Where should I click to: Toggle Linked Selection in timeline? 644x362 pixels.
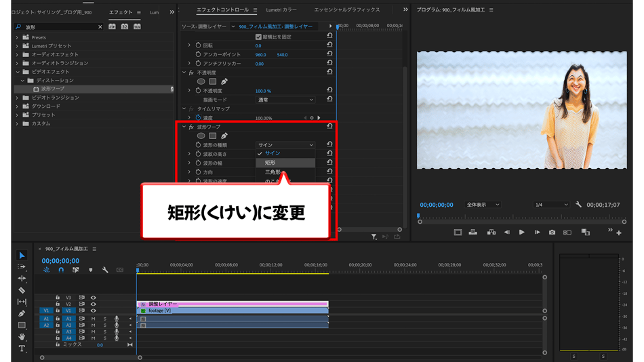tap(75, 270)
